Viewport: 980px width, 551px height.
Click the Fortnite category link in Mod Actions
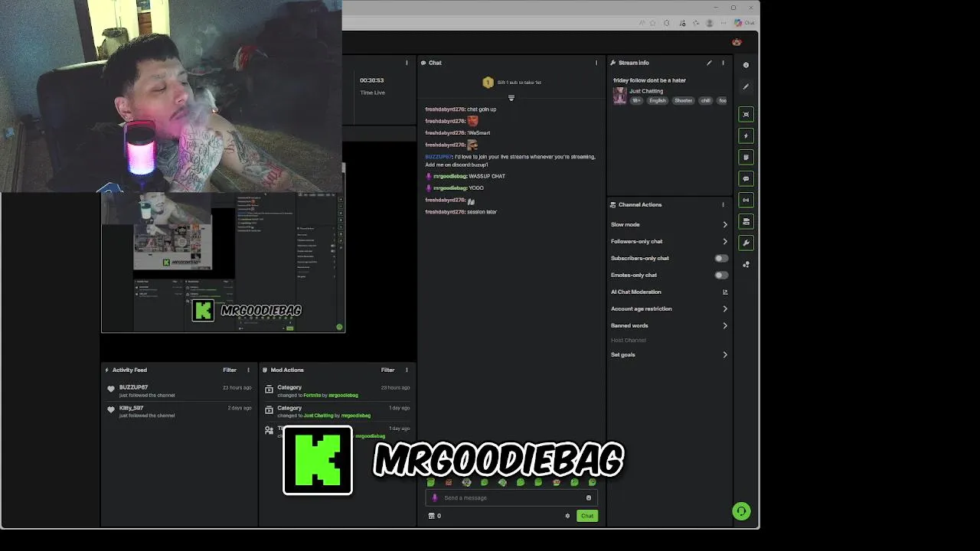[x=312, y=395]
